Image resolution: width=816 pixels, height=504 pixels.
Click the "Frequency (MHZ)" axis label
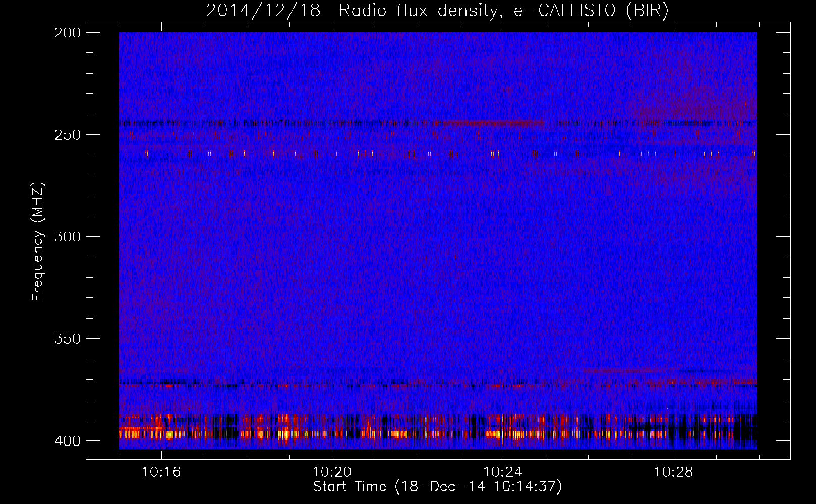pos(38,241)
